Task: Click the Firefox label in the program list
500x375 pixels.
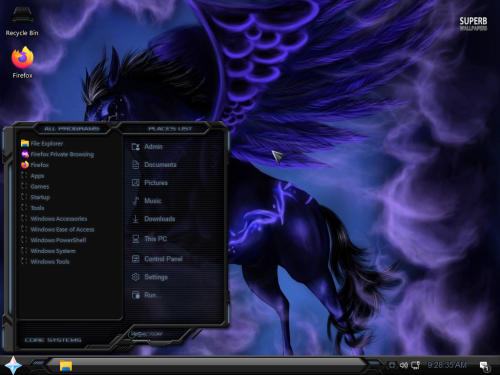Action: (x=40, y=165)
